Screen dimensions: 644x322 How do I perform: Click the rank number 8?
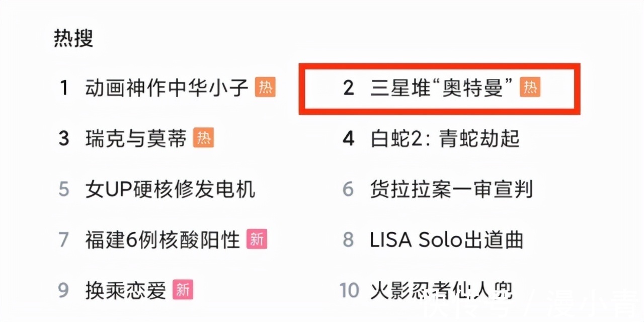pos(348,239)
